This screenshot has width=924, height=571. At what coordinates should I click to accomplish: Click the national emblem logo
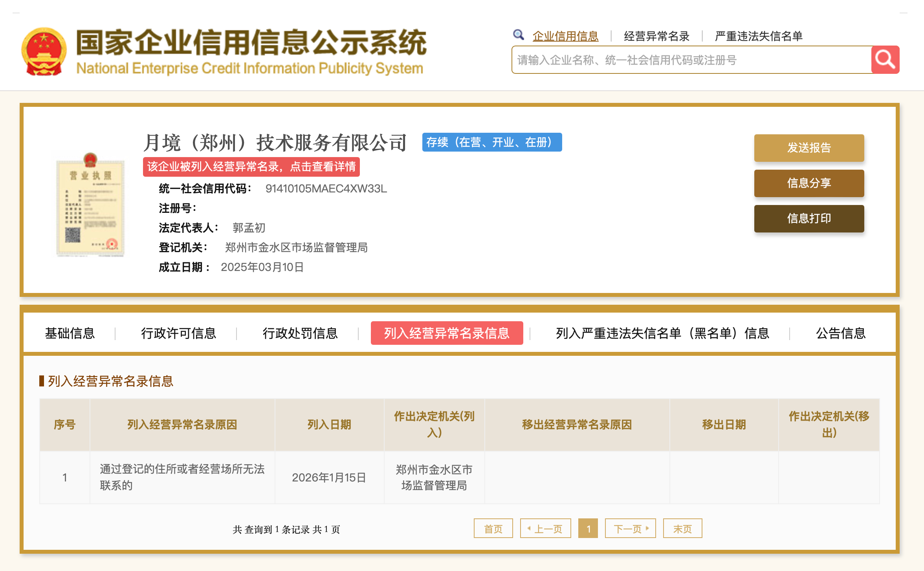pyautogui.click(x=44, y=51)
